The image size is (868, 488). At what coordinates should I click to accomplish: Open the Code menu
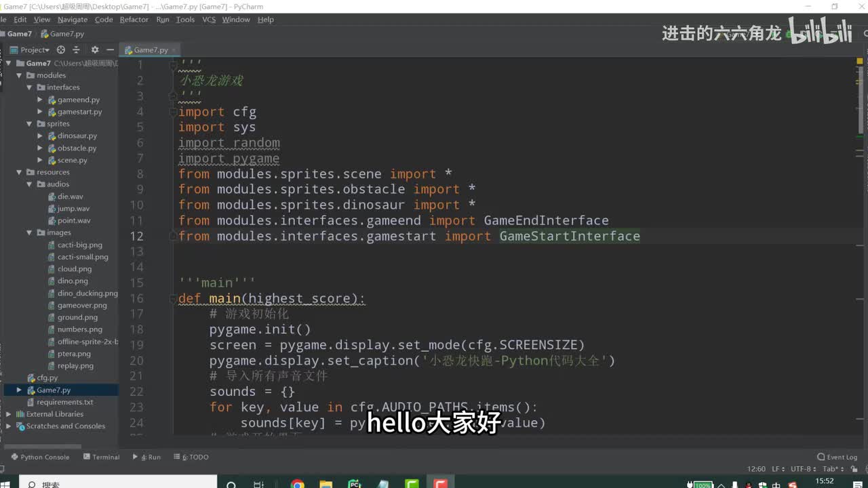pos(104,20)
